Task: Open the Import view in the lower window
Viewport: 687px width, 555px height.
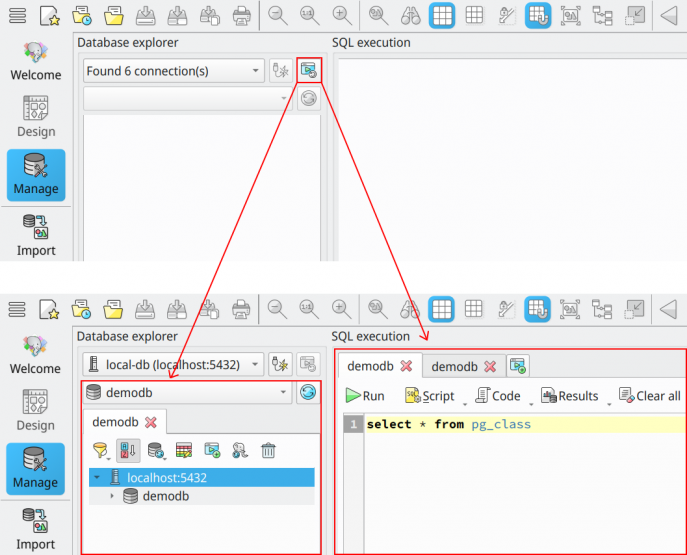Action: point(35,530)
